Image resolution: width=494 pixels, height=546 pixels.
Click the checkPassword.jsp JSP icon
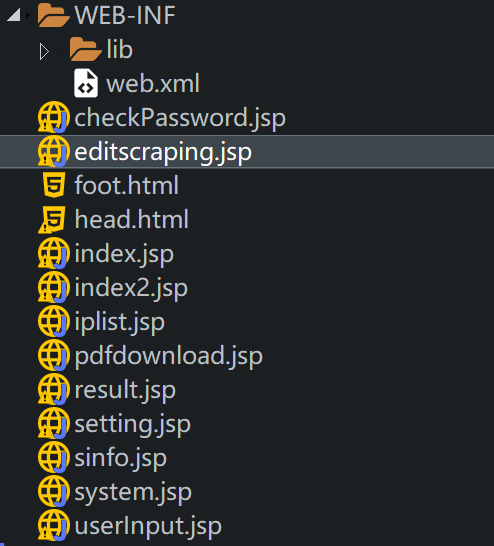[54, 117]
